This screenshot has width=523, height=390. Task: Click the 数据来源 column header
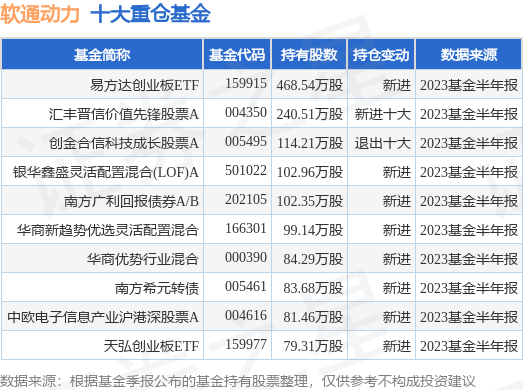click(469, 55)
